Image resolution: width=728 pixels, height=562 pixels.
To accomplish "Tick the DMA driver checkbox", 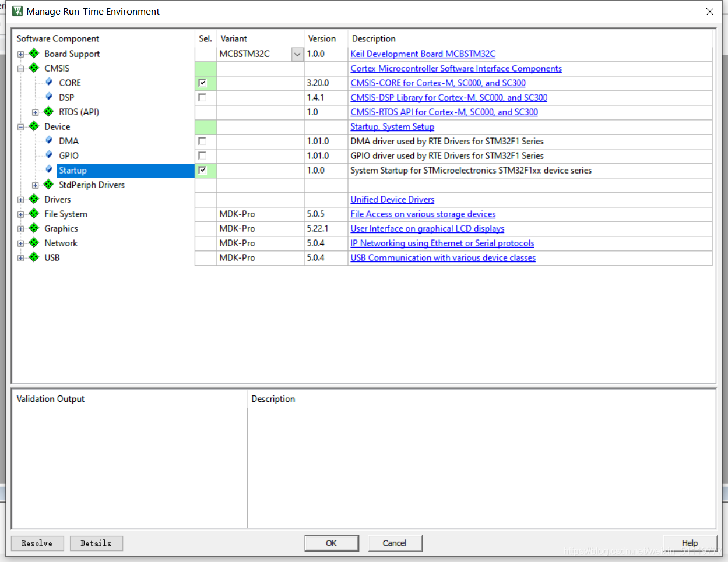I will (x=202, y=141).
